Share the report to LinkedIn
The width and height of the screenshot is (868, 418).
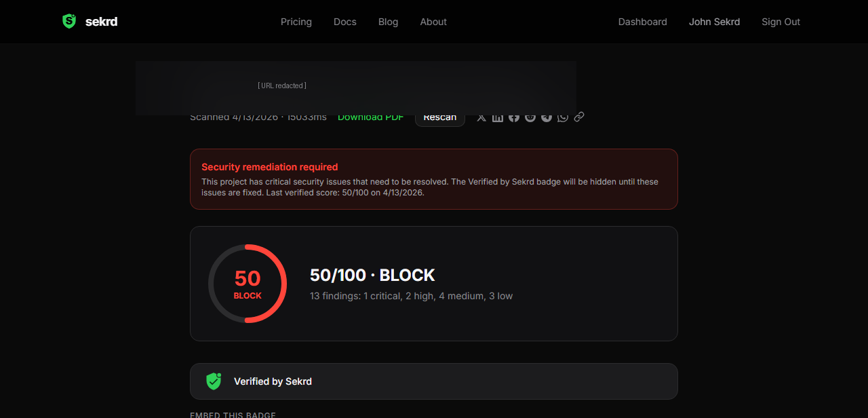coord(497,117)
